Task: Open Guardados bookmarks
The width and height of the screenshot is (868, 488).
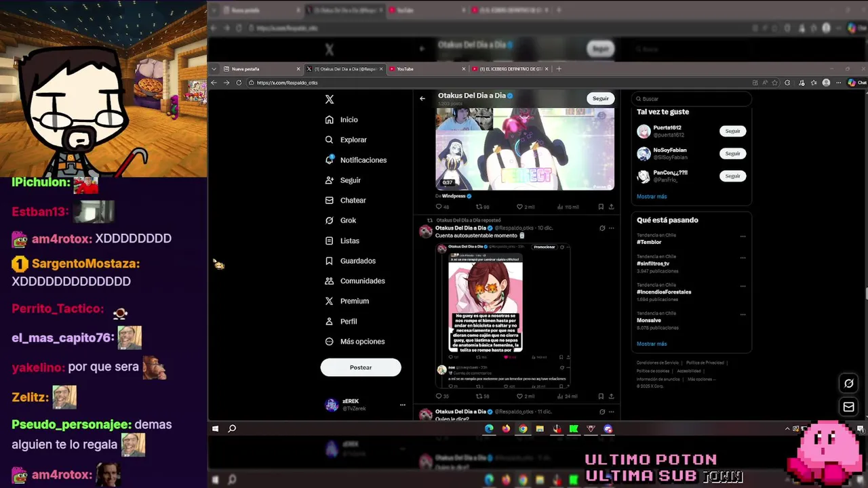Action: [x=350, y=260]
